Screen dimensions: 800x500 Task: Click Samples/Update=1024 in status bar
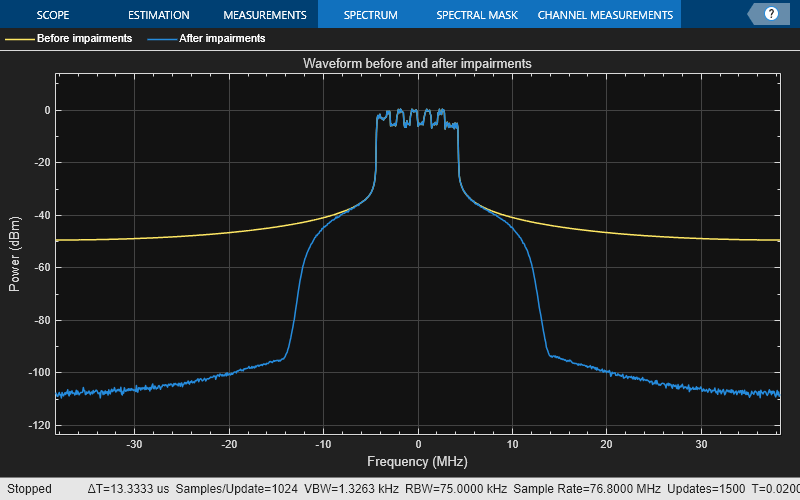pyautogui.click(x=236, y=489)
